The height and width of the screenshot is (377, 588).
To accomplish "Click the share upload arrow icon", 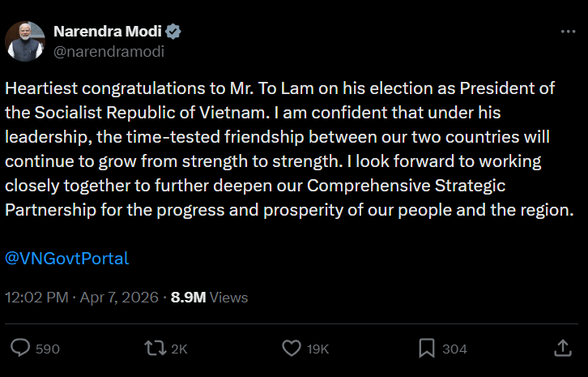I will [x=563, y=347].
